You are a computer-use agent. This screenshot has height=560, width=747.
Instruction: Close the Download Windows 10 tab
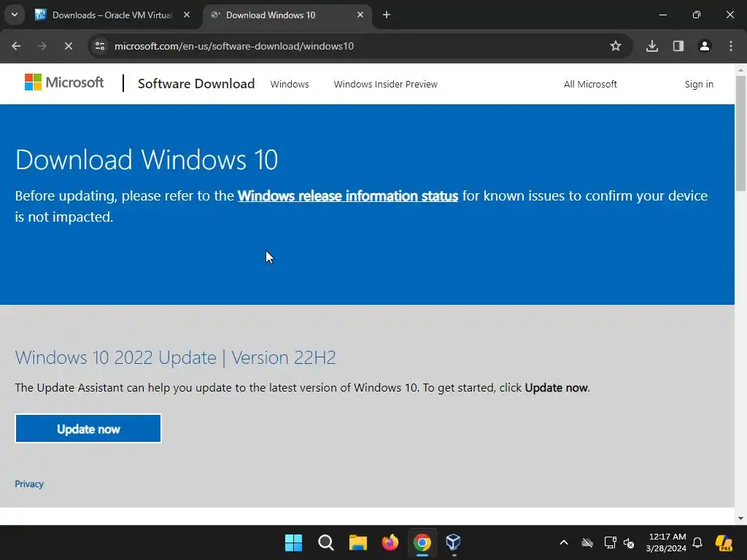pyautogui.click(x=360, y=15)
